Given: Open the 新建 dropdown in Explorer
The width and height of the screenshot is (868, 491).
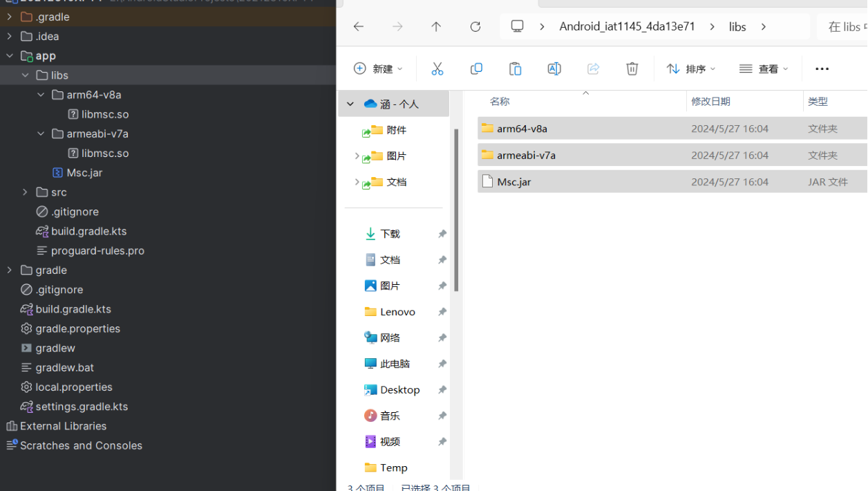Looking at the screenshot, I should (x=378, y=68).
